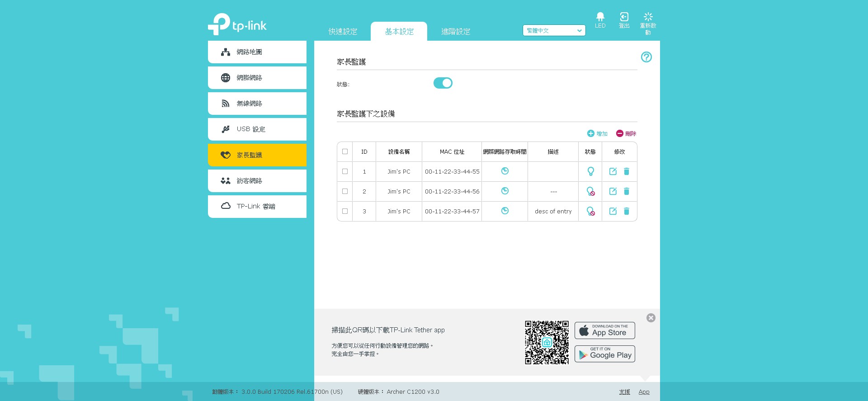Open 訪客網路 in the sidebar
868x401 pixels.
tap(257, 181)
